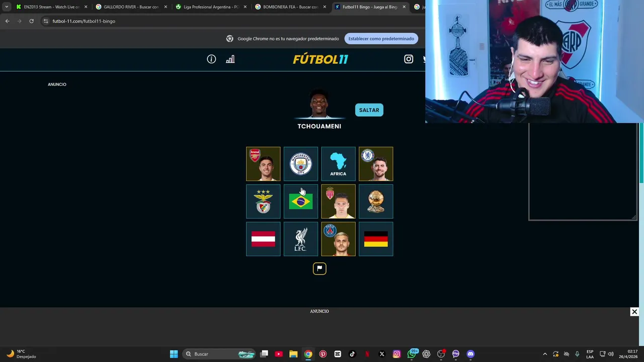Screen dimensions: 644x362
Task: Click the address bar URL
Action: click(84, 21)
